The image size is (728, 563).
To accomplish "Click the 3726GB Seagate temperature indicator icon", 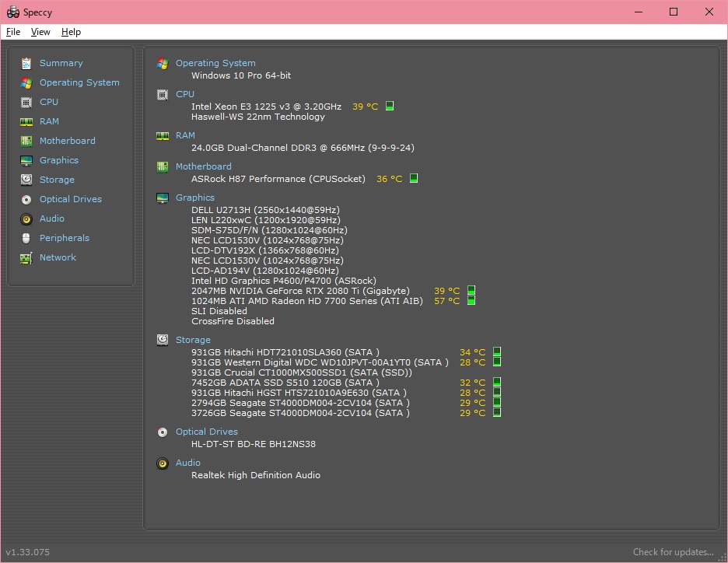I will click(497, 413).
